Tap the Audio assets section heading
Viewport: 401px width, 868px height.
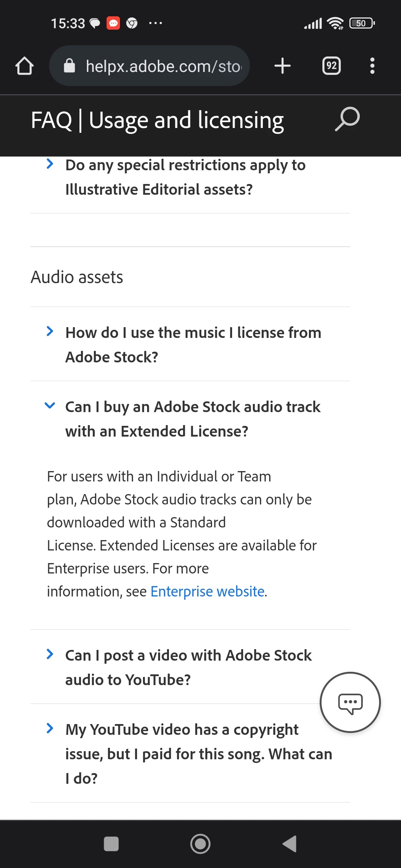click(77, 277)
